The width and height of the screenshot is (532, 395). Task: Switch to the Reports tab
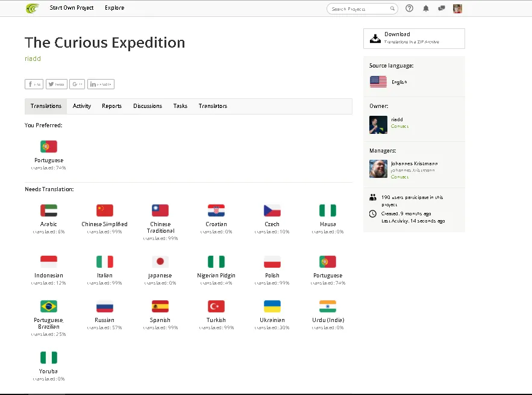pos(111,106)
